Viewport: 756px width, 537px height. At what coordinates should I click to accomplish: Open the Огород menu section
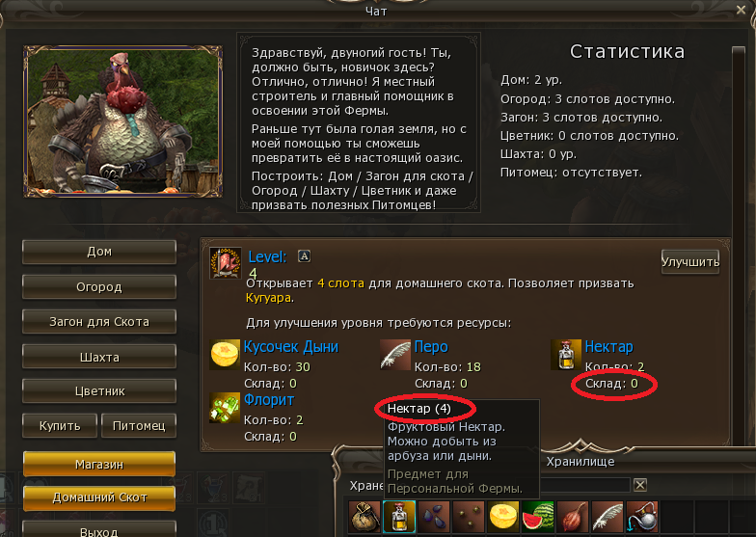[99, 287]
